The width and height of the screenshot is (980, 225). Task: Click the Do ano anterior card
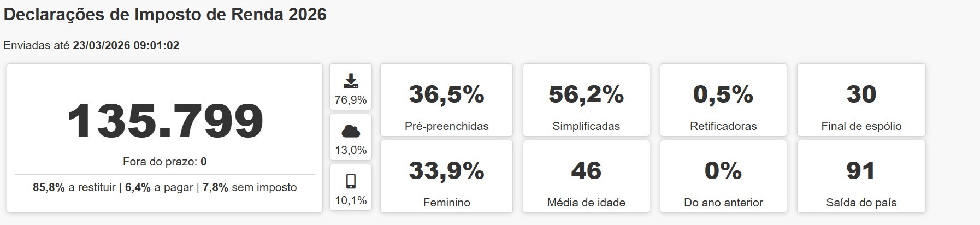coord(723,176)
